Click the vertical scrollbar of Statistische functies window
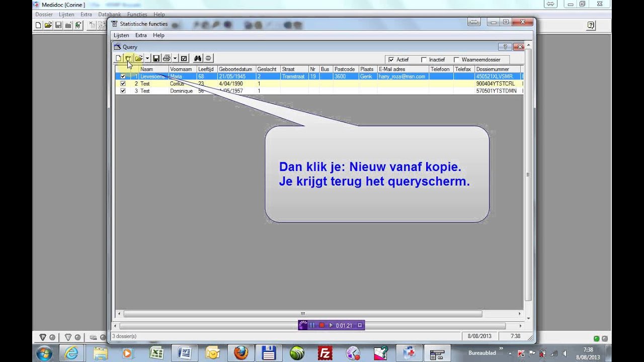The height and width of the screenshot is (362, 644). click(x=528, y=174)
